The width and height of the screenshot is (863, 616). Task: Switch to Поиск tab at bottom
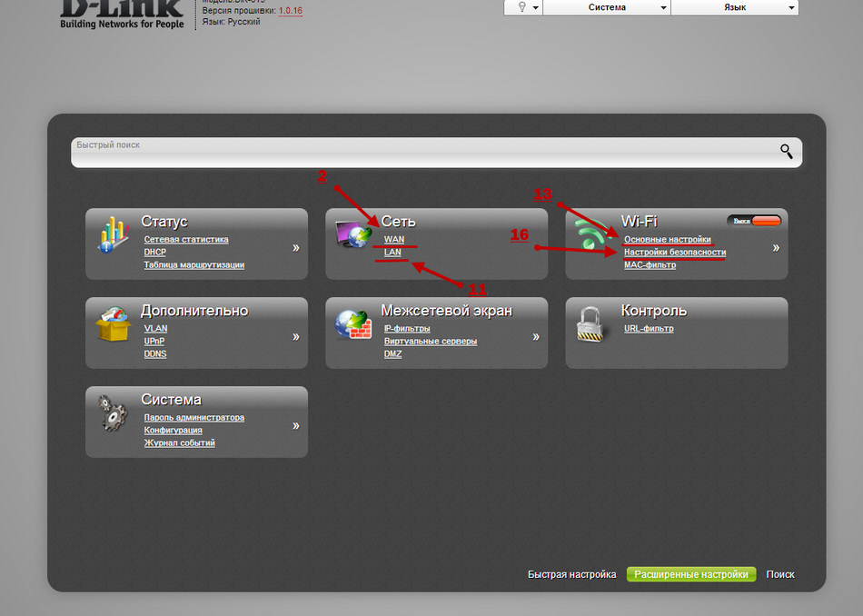pyautogui.click(x=780, y=574)
